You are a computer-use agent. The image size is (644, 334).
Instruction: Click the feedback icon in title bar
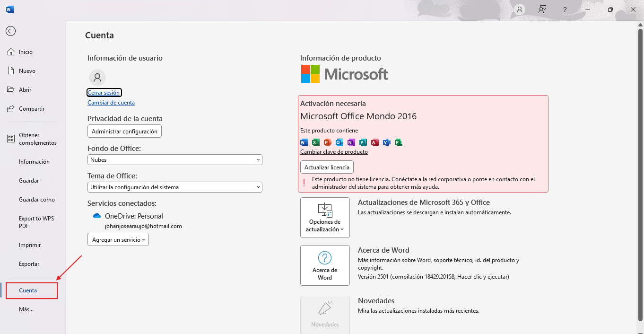tap(542, 9)
